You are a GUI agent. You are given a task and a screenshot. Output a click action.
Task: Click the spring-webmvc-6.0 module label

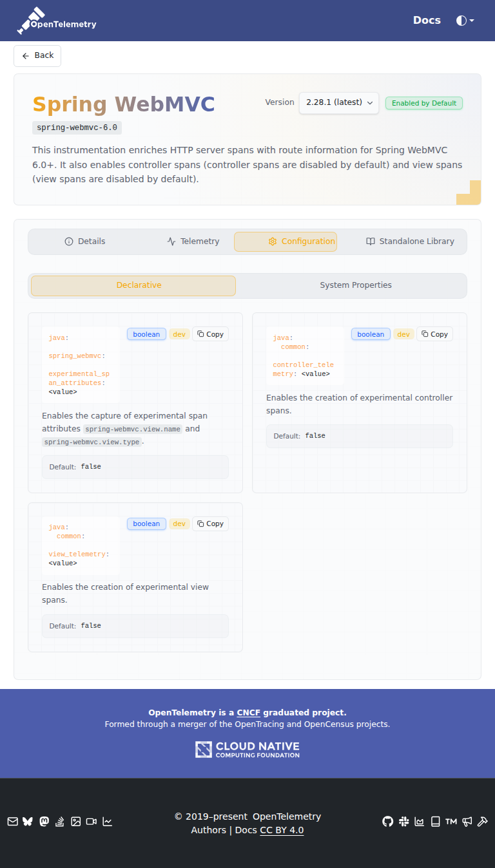pos(77,127)
